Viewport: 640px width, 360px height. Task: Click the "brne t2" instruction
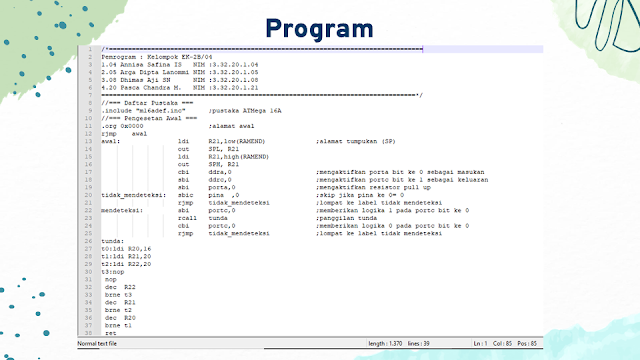point(118,310)
